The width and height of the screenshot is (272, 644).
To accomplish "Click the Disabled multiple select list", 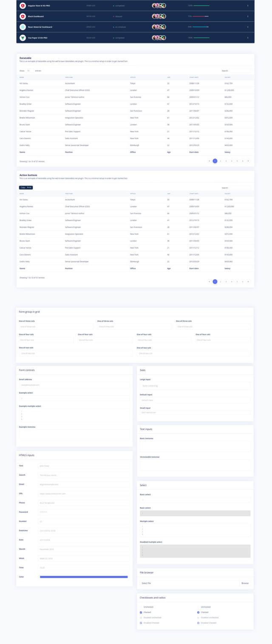I will (195, 551).
